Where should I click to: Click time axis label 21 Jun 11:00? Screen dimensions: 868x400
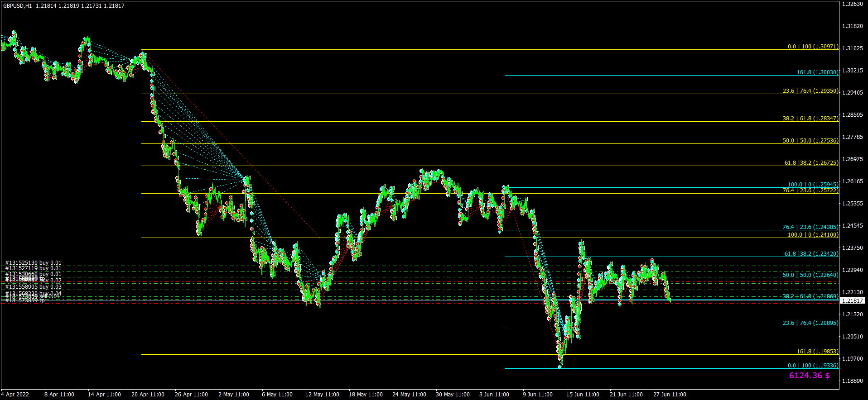coord(626,395)
